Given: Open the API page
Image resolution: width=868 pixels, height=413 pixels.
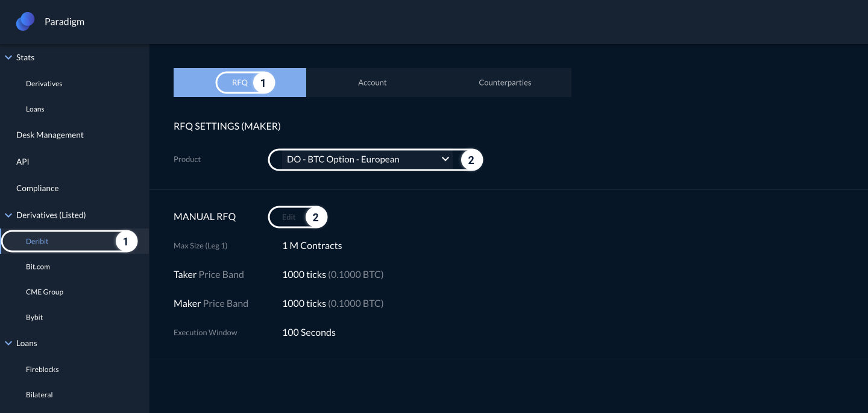Looking at the screenshot, I should point(23,162).
